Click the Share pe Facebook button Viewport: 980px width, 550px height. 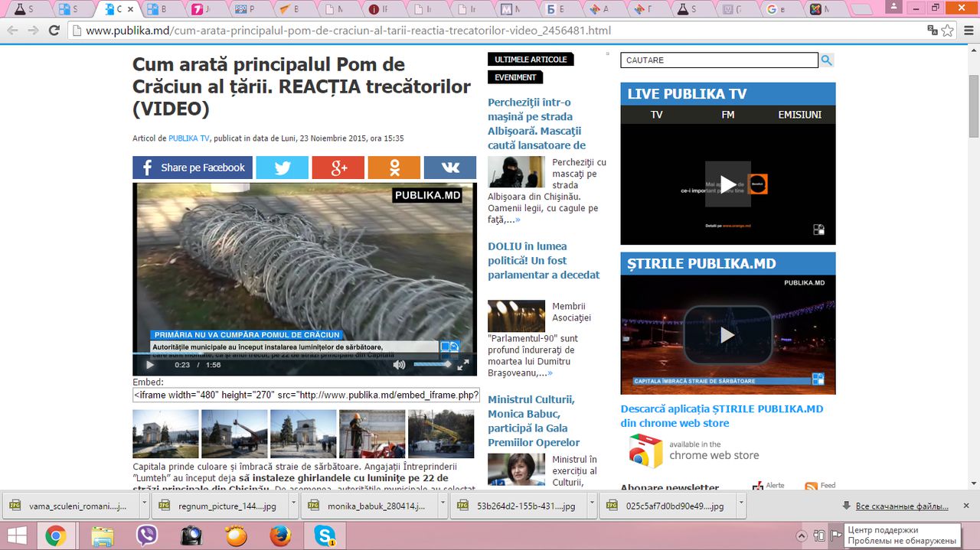[x=192, y=168]
